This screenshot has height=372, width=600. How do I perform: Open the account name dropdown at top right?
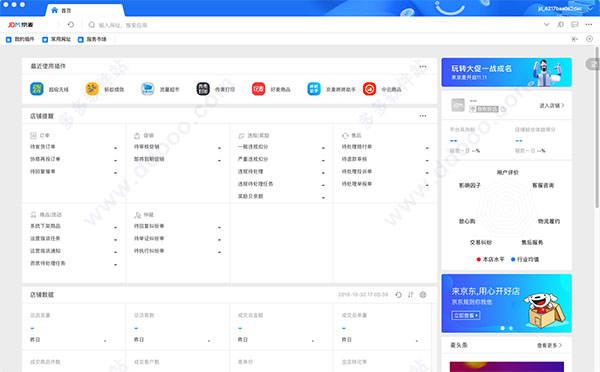pos(566,8)
